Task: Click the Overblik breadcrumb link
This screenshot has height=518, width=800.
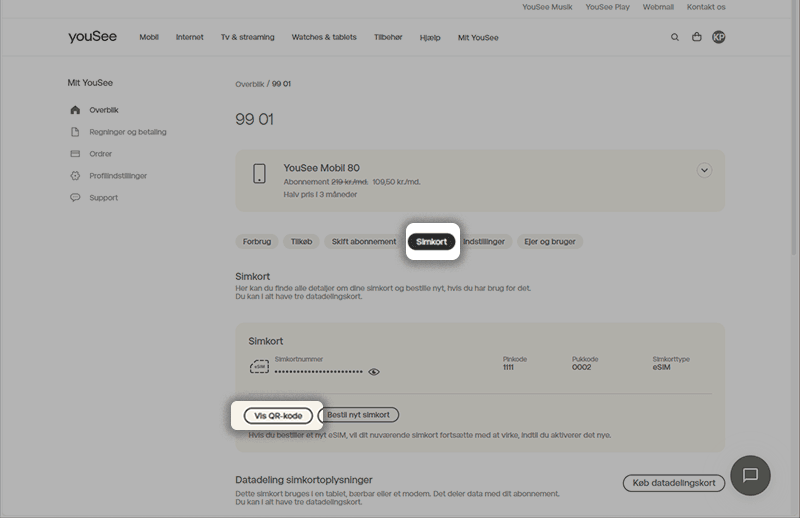Action: (249, 84)
